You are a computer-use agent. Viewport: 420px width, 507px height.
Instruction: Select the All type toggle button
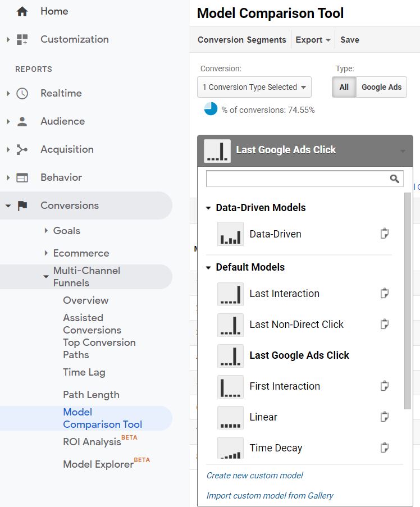pyautogui.click(x=344, y=87)
